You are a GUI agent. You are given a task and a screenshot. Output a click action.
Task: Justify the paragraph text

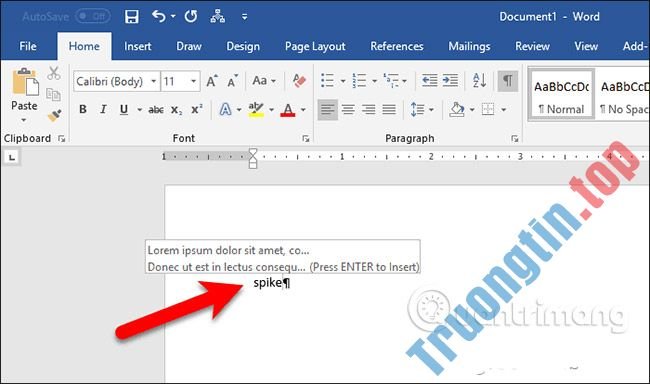tap(389, 109)
